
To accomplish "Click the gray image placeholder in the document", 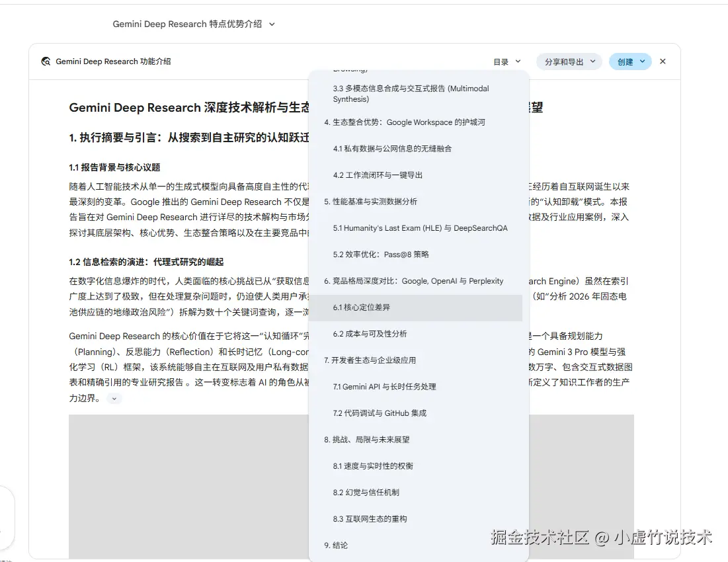I will click(185, 486).
